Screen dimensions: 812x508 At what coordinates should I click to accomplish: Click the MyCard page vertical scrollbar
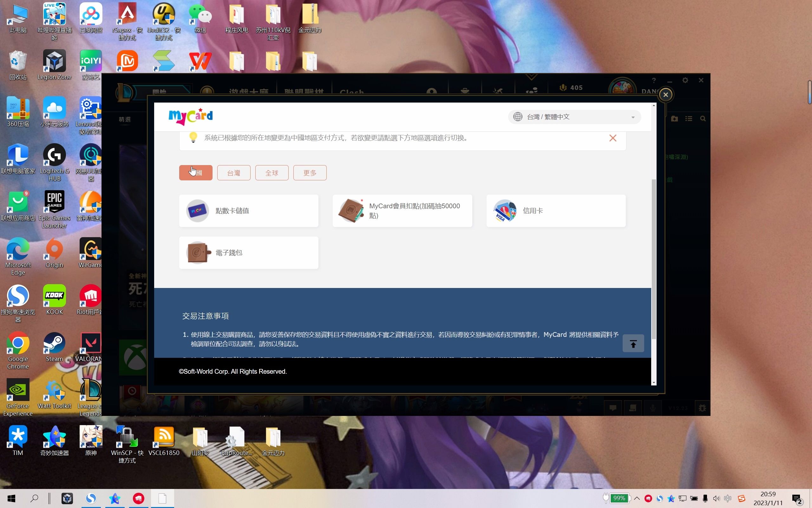654,259
